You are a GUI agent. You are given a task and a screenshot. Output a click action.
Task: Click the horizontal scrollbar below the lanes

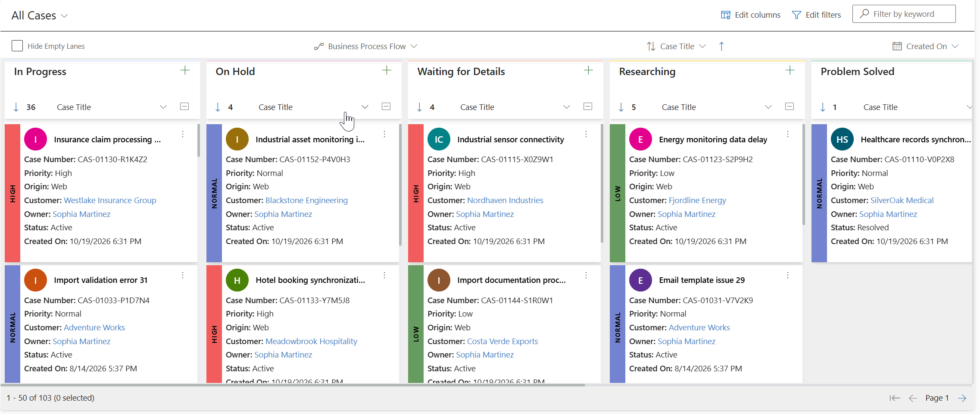coord(293,385)
